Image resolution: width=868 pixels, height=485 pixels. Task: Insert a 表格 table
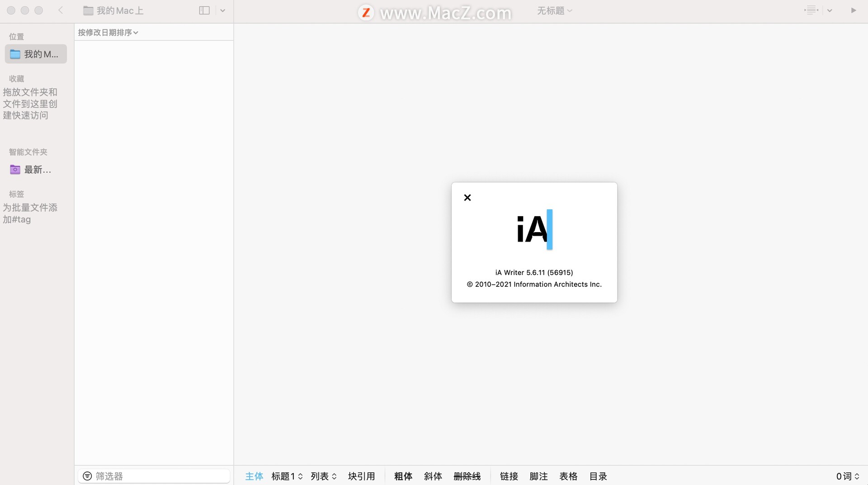pos(568,476)
